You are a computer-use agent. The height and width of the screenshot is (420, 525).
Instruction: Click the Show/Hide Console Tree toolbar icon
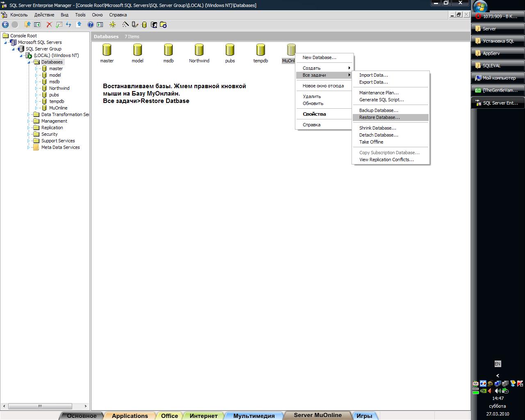coord(37,25)
